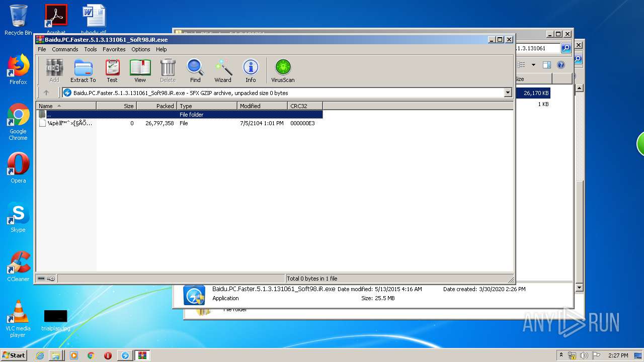Open the Tools menu
Image resolution: width=644 pixels, height=362 pixels.
coord(91,49)
